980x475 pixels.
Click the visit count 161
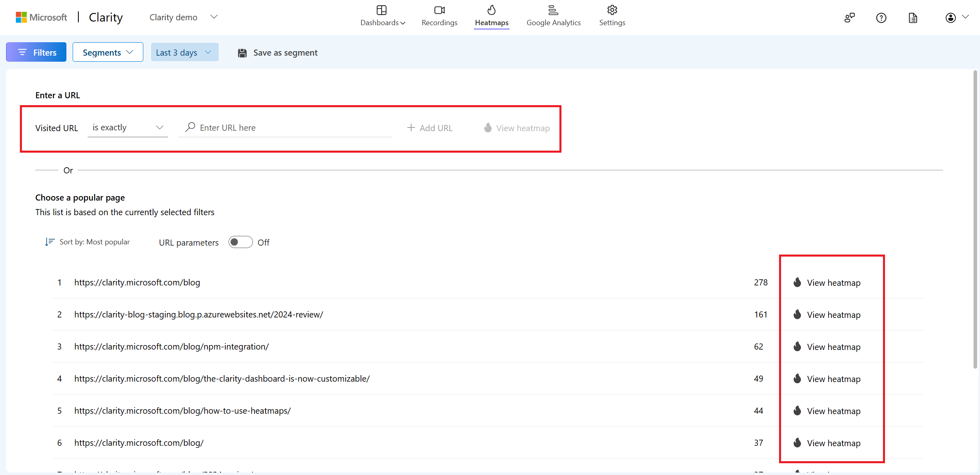pos(761,314)
